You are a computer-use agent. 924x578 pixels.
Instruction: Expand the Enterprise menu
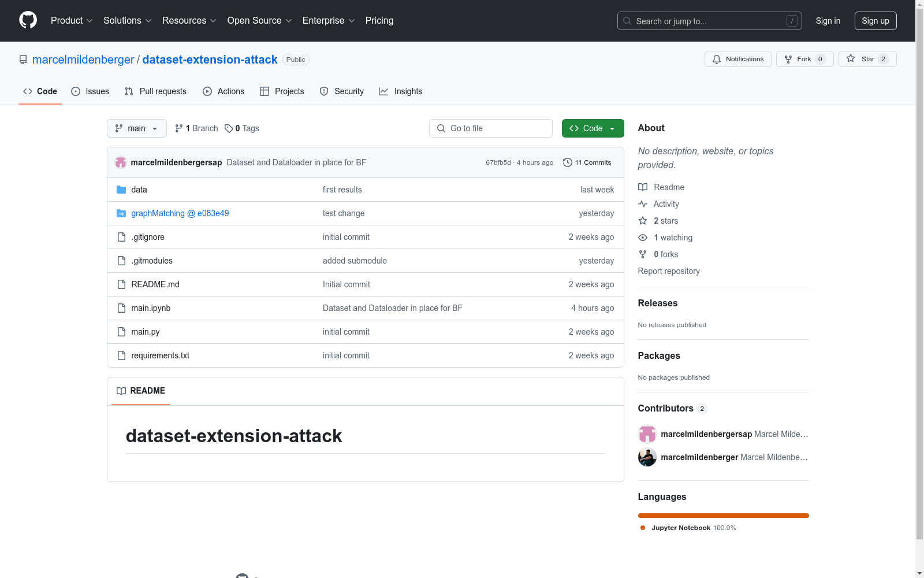click(329, 20)
